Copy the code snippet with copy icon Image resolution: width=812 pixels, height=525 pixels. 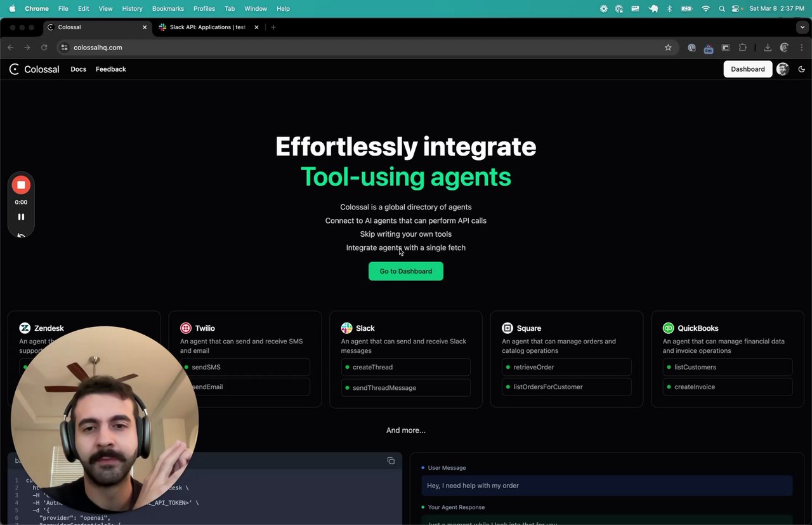click(x=391, y=461)
